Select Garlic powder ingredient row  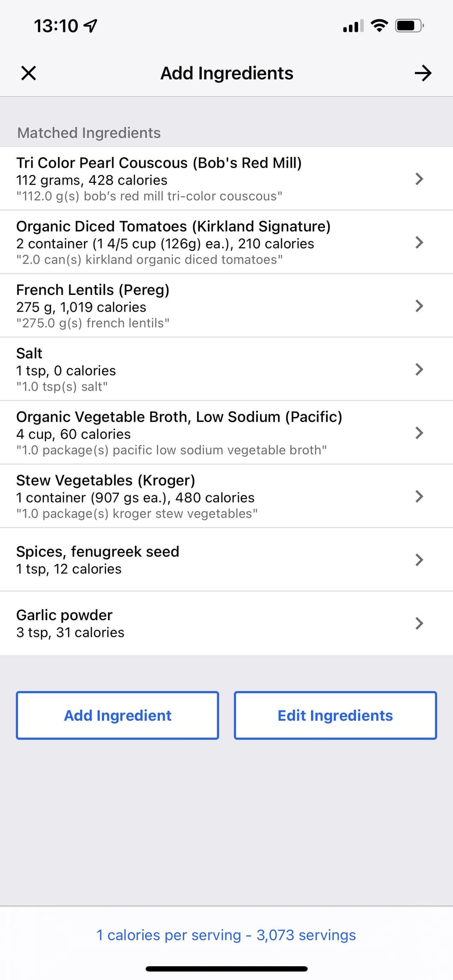click(x=210, y=623)
